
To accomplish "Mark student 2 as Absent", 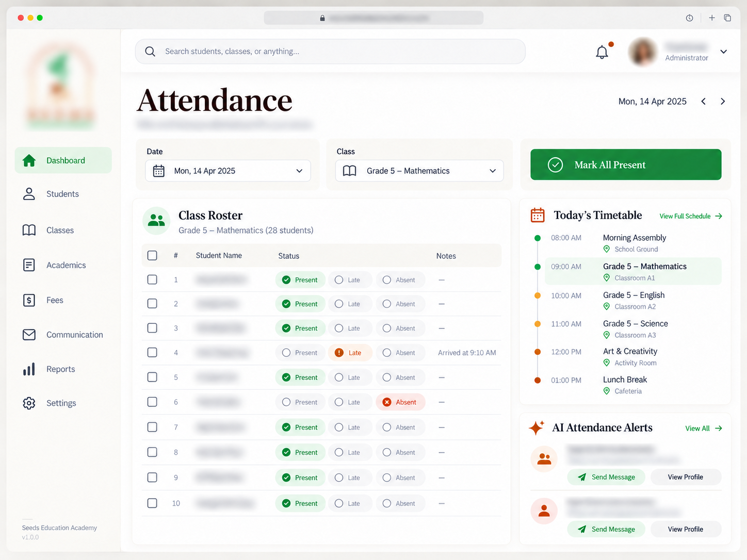I will click(x=400, y=304).
